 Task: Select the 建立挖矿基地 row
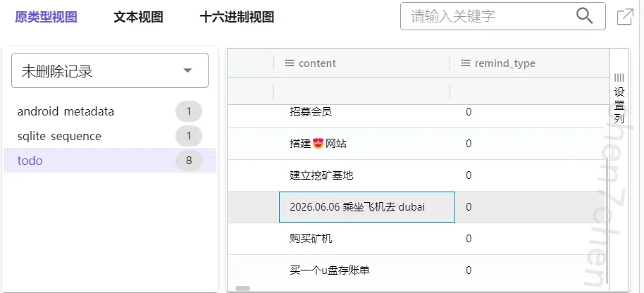click(x=419, y=175)
